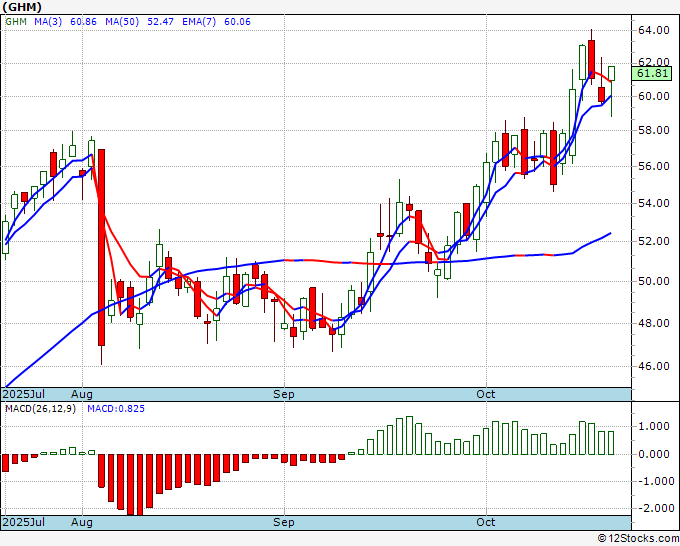Click the 52.00 price axis label
Screen dimensions: 680x546
click(654, 242)
